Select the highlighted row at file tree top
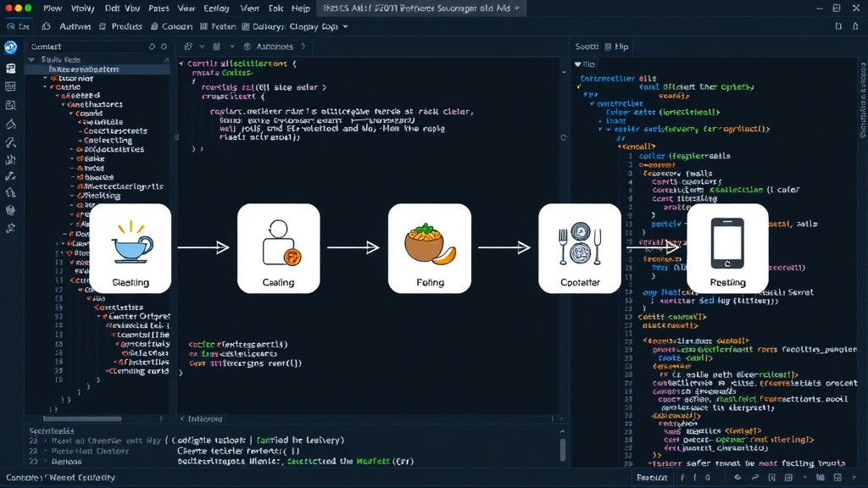This screenshot has height=488, width=868. 97,69
